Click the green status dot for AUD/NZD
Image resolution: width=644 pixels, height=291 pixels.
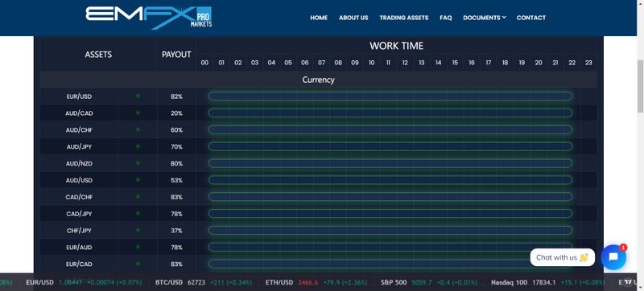click(138, 163)
